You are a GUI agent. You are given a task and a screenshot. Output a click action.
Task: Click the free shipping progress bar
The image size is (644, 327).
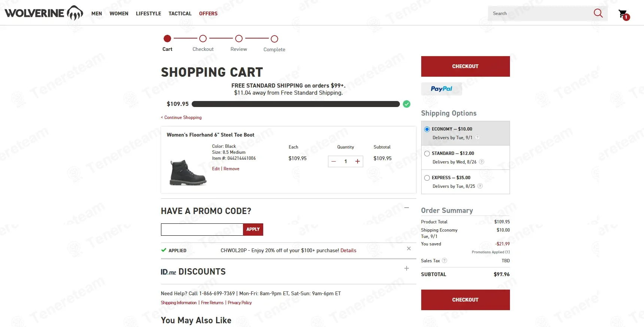(x=295, y=104)
